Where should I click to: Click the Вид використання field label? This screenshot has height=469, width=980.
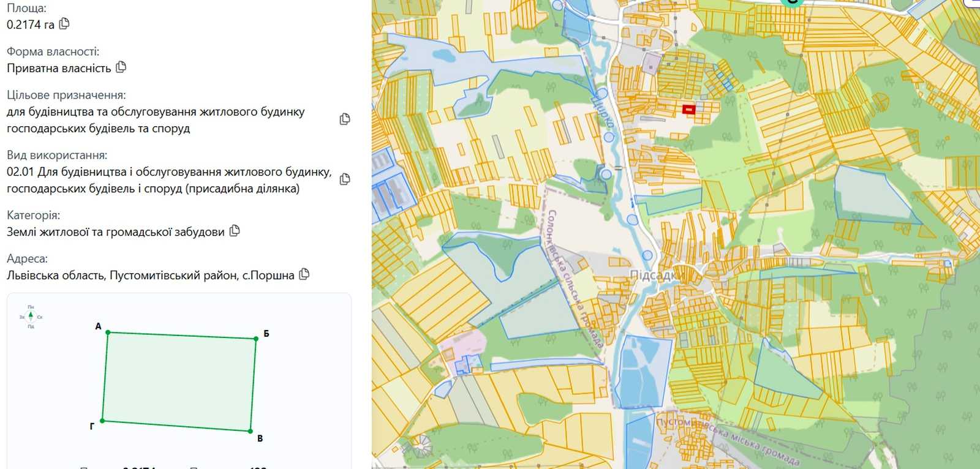(57, 155)
